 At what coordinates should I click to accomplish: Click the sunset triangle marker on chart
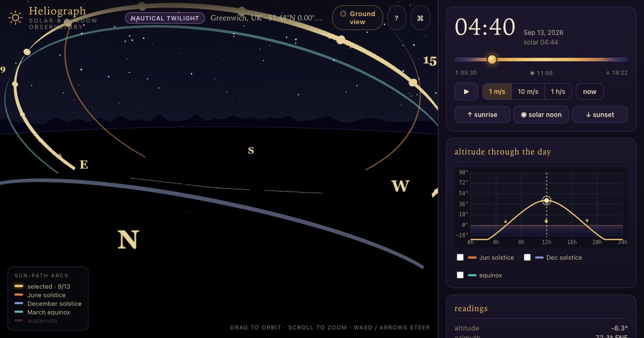(587, 221)
